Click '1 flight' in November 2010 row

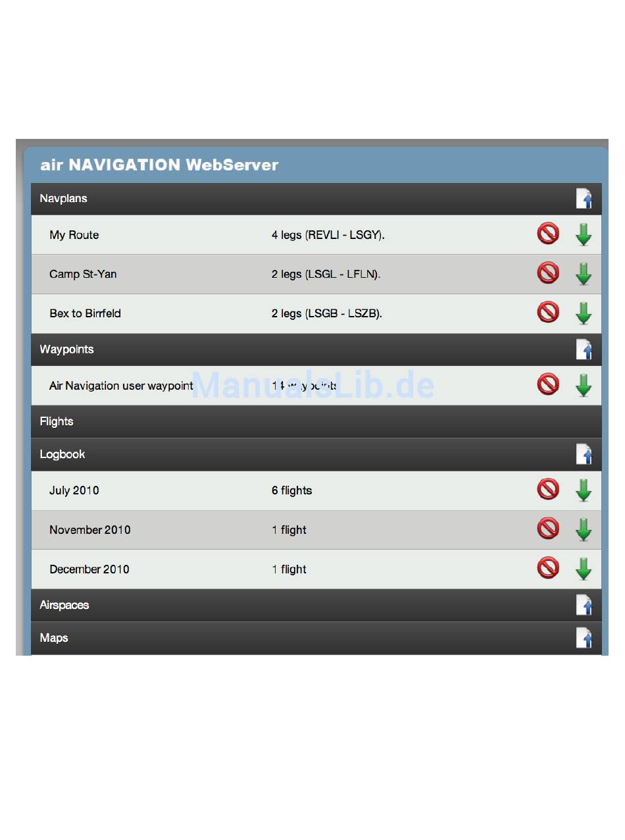[289, 530]
